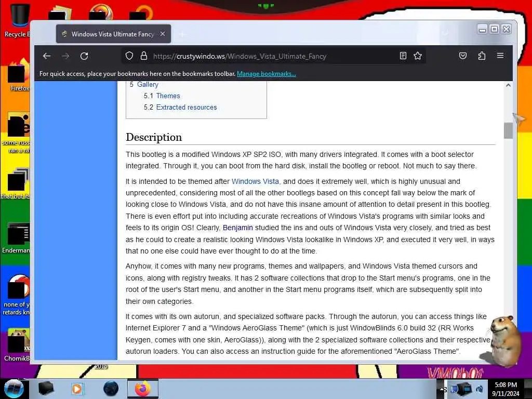Jump to the Gallery section
Viewport: 532px width, 399px height.
click(148, 84)
